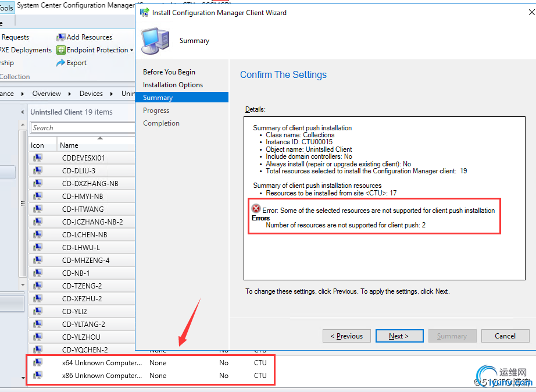
Task: Select icon for x64 Unknown Computer
Action: tap(38, 362)
